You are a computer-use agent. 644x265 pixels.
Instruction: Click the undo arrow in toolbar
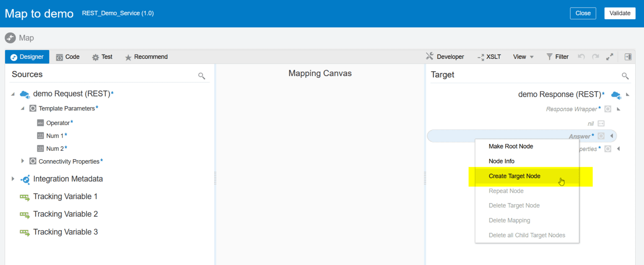click(x=581, y=57)
